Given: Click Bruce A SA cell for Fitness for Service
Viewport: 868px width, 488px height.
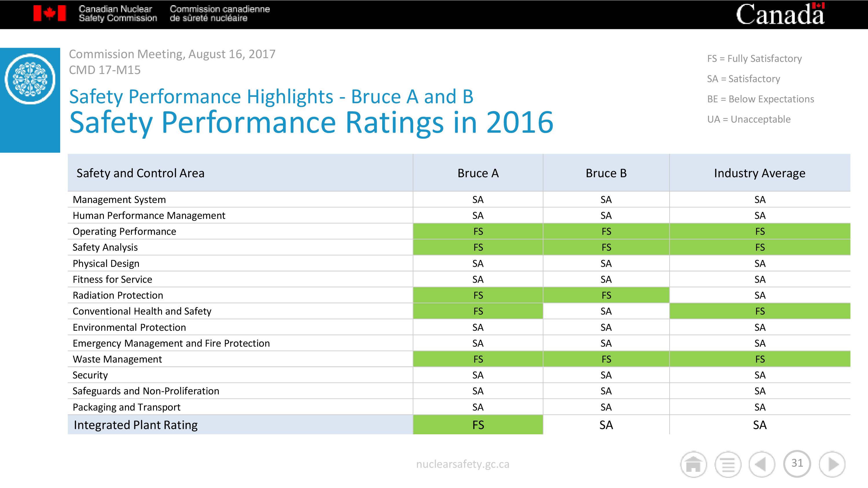Looking at the screenshot, I should [x=478, y=279].
